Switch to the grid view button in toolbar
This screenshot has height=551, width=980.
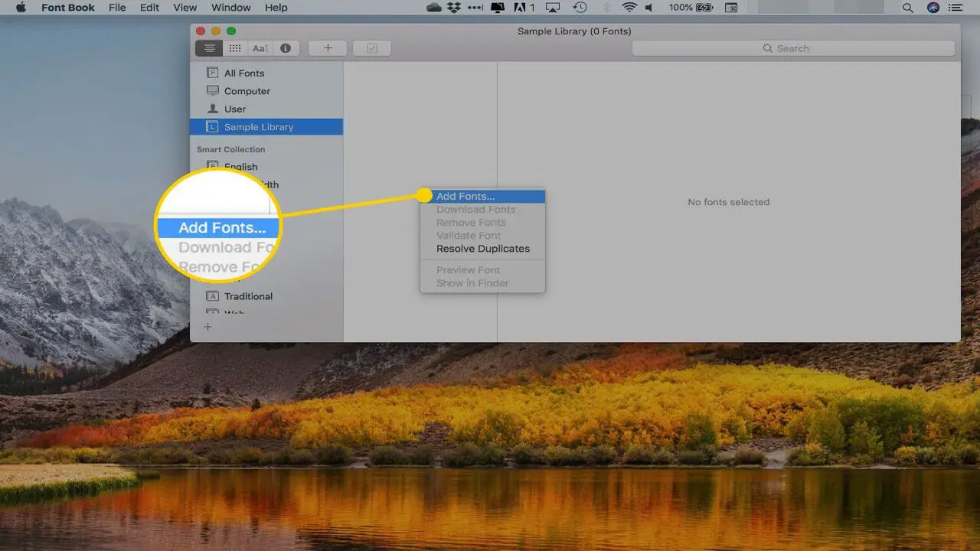click(x=235, y=48)
